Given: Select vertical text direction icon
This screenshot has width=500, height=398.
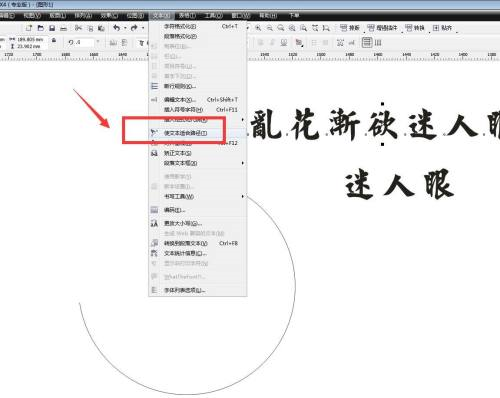Looking at the screenshot, I should [x=378, y=42].
